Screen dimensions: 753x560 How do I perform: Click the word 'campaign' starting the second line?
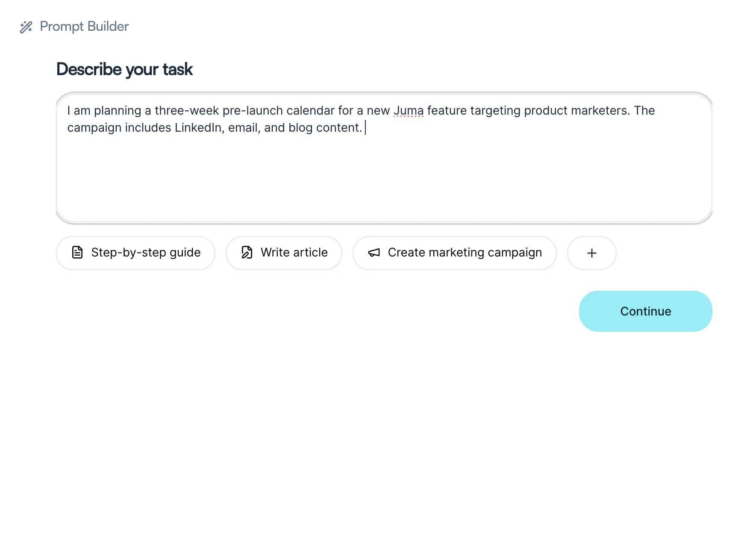pos(94,128)
